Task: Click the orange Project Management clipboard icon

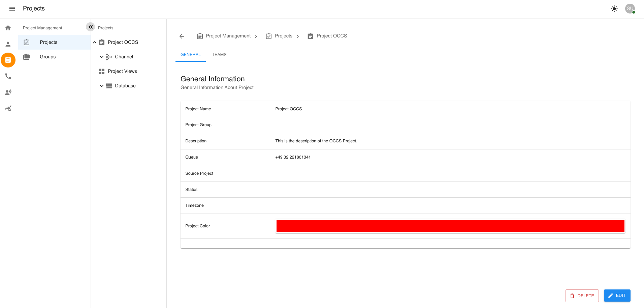Action: tap(8, 60)
